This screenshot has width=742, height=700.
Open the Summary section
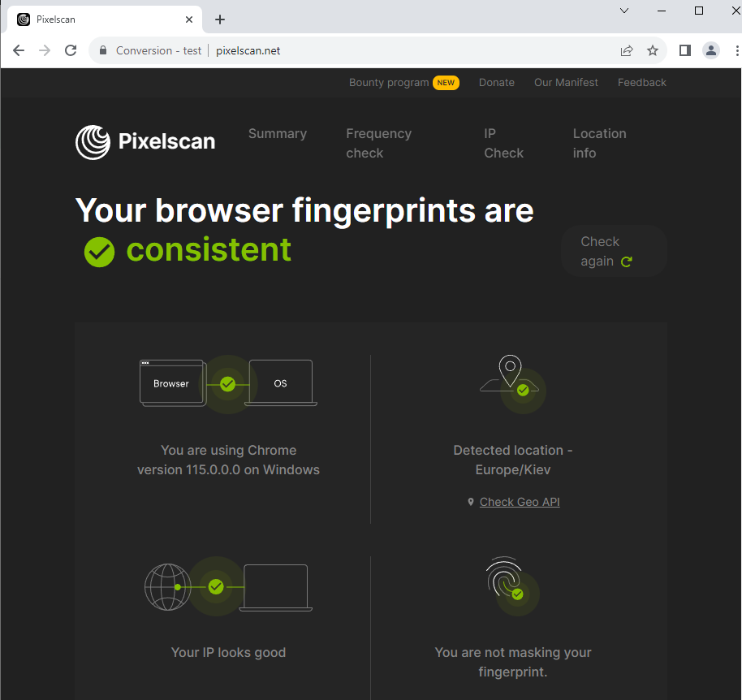278,133
